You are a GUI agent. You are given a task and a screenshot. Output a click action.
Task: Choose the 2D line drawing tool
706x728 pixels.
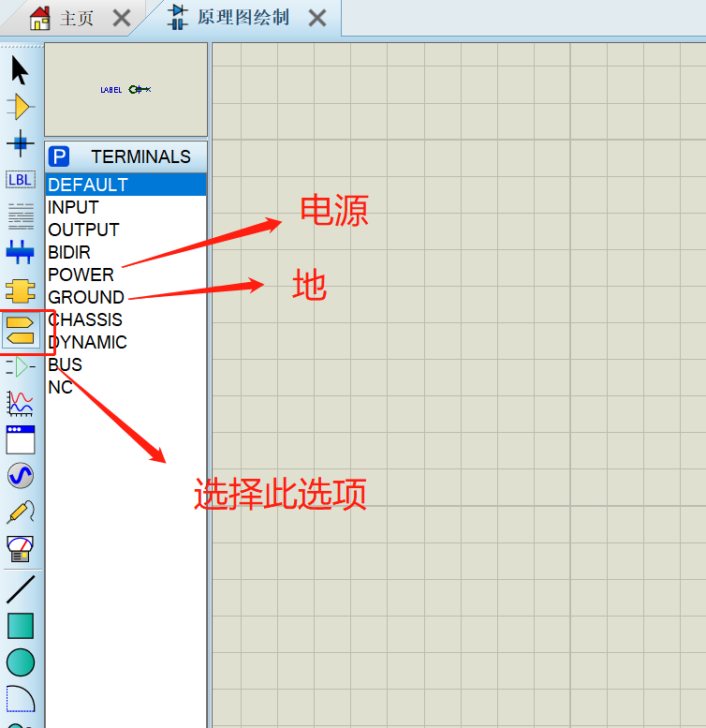(x=20, y=589)
